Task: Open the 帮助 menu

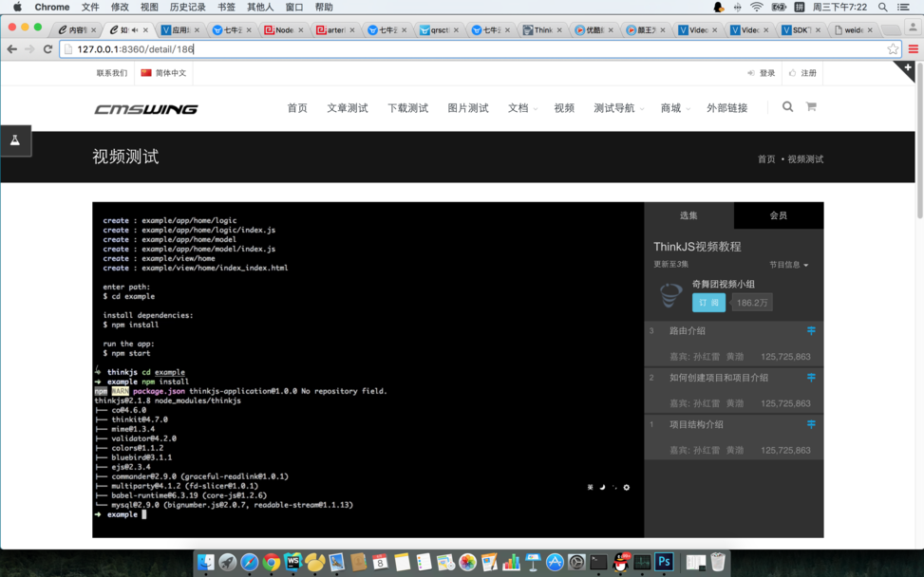Action: (324, 7)
